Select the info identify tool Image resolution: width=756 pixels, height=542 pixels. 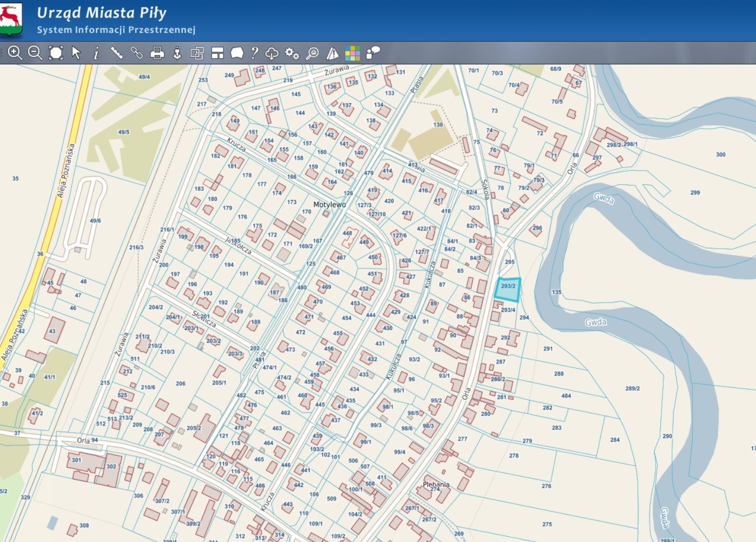pos(96,53)
